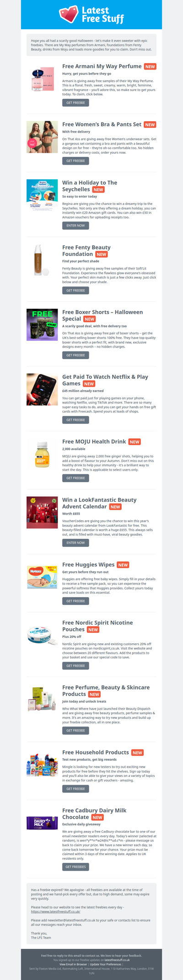The height and width of the screenshot is (980, 183).
Task: Open the Huggies Wipes pack image
Action: 42,577
